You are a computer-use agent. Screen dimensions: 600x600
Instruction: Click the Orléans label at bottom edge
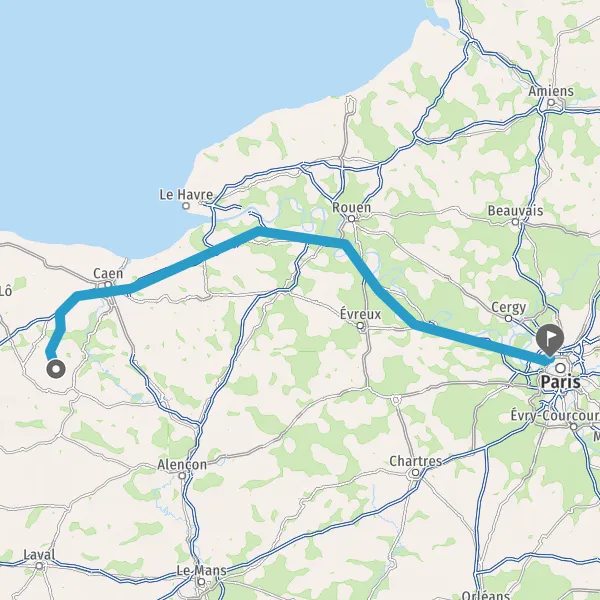(x=485, y=595)
